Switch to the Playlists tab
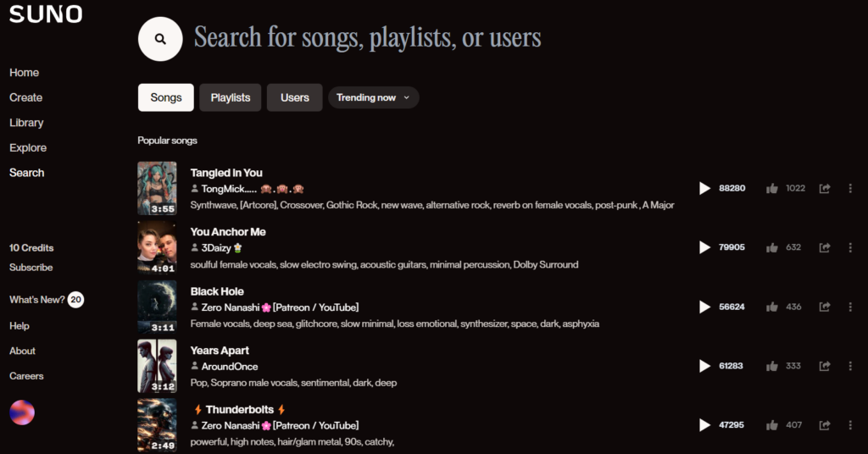The image size is (868, 454). click(231, 97)
